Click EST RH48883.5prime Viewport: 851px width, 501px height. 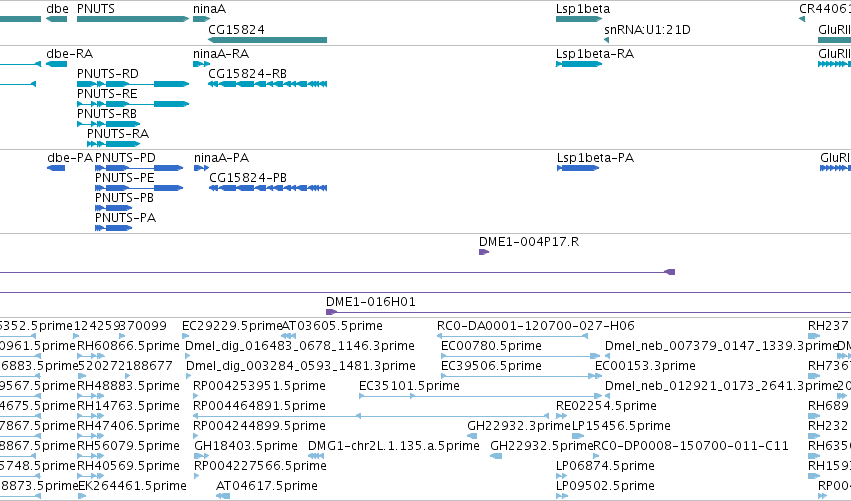128,386
